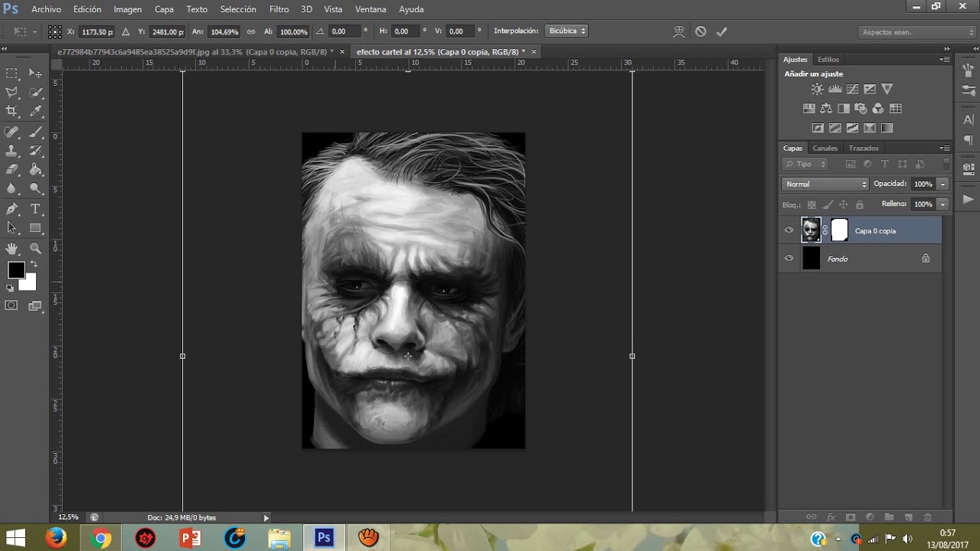Open the Imagen menu

click(128, 9)
